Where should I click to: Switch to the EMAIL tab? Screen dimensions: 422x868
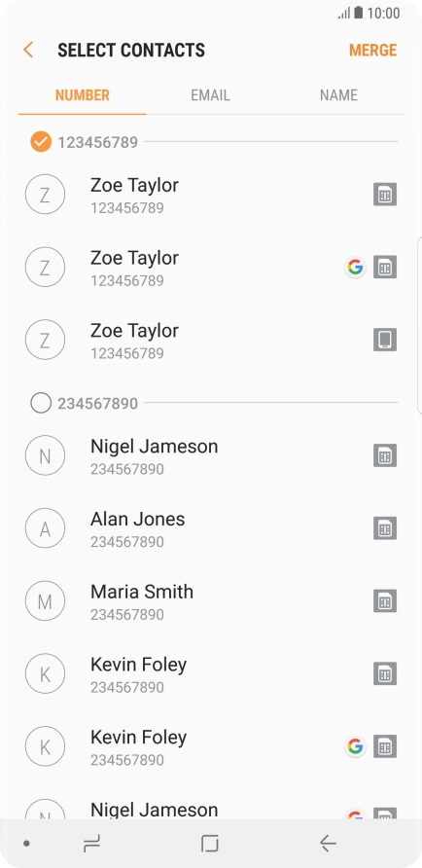pyautogui.click(x=210, y=95)
